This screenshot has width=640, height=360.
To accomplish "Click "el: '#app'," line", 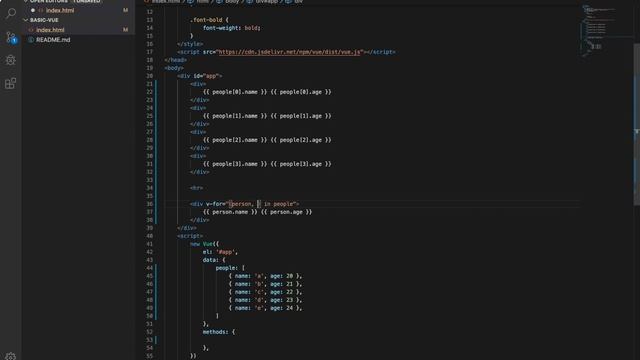I will [220, 252].
